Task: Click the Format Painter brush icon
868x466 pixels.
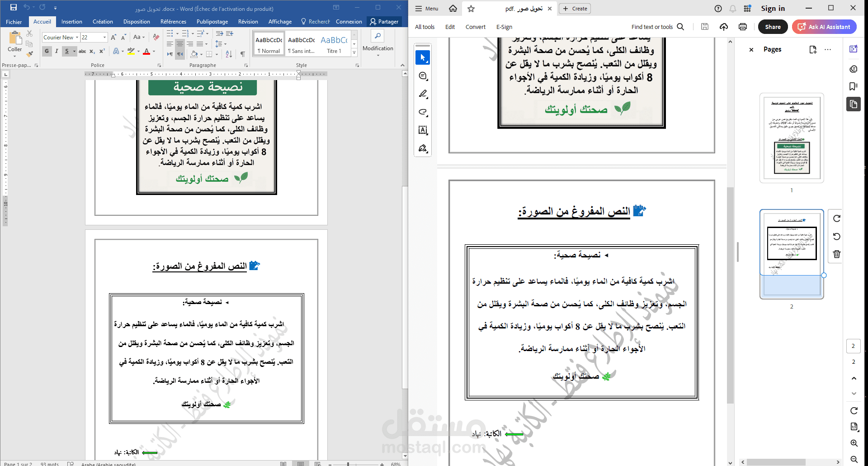Action: pos(29,54)
